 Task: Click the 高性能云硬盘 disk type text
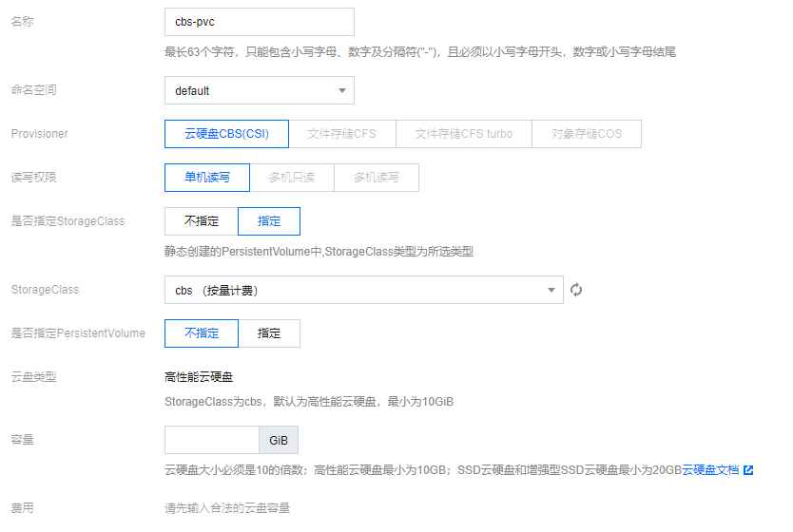(x=199, y=377)
